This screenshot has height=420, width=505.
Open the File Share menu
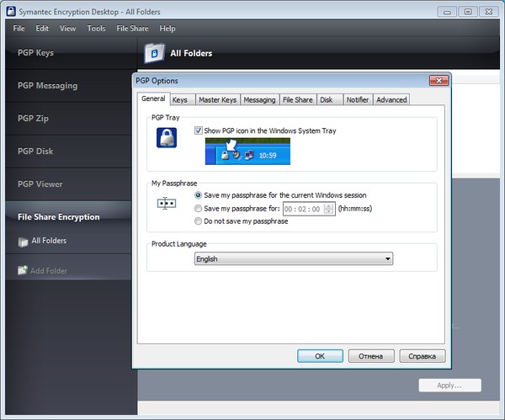coord(132,29)
